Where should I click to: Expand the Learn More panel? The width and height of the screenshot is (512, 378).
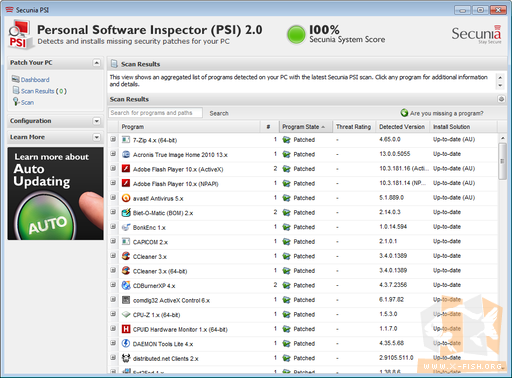96,137
